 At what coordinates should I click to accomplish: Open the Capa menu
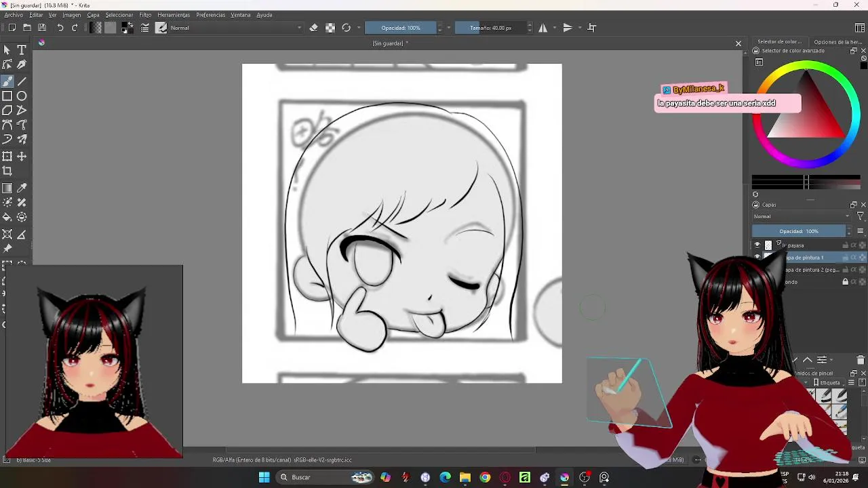click(x=93, y=15)
